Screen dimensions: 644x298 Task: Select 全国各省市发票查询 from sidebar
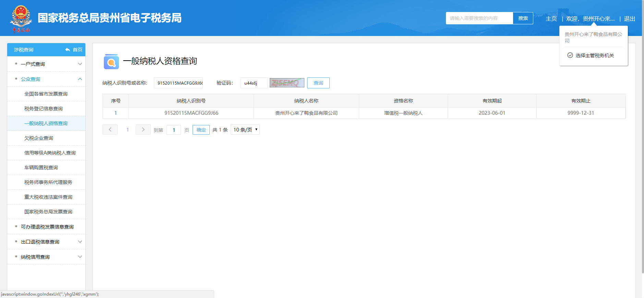coord(46,94)
